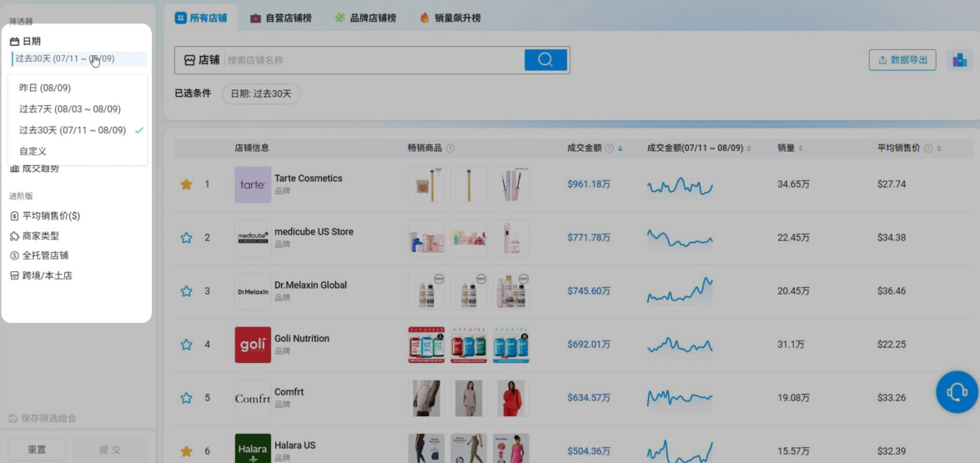Viewport: 980px width, 463px height.
Task: Open the customer support headset chat
Action: 957,392
